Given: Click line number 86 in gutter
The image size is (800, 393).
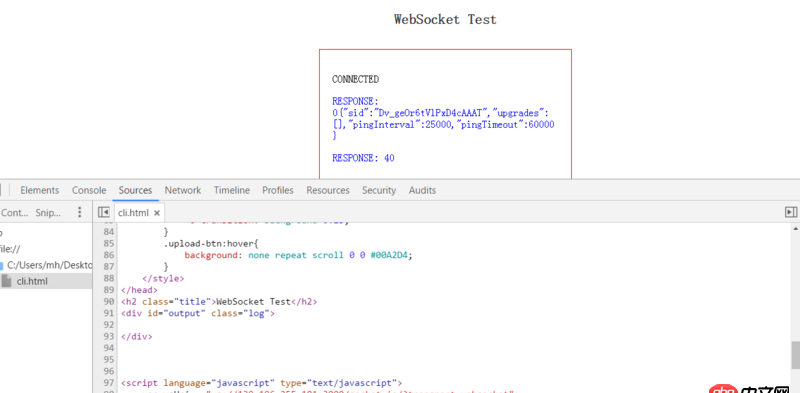Looking at the screenshot, I should 108,255.
